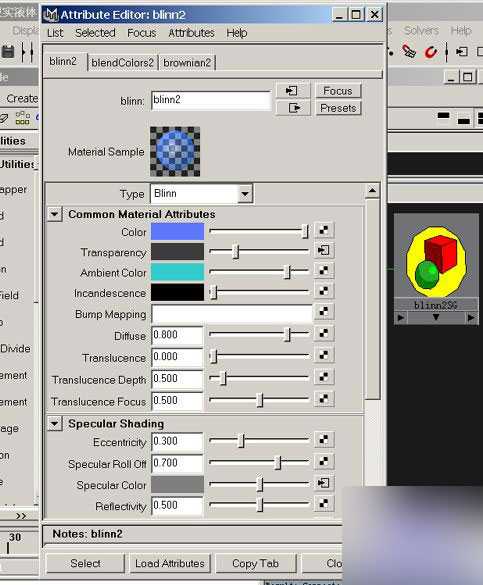This screenshot has height=585, width=483.
Task: Switch to the blendColors2 tab
Action: tap(122, 63)
